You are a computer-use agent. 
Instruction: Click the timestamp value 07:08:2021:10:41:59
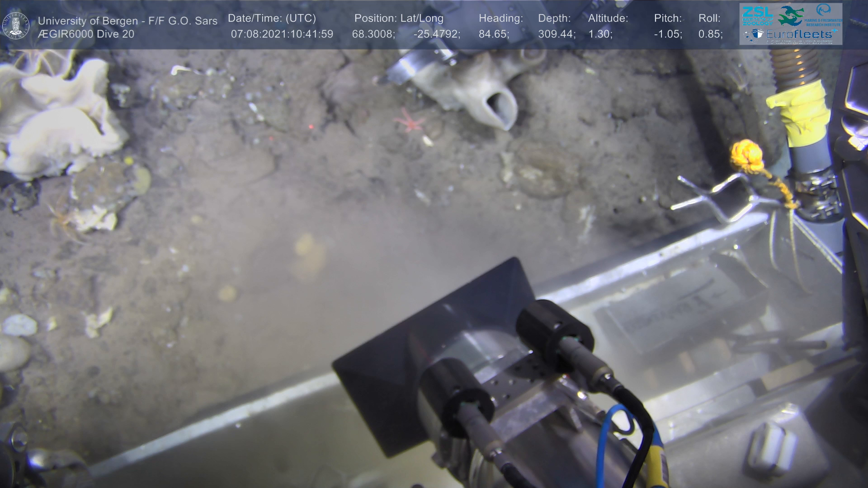coord(282,34)
